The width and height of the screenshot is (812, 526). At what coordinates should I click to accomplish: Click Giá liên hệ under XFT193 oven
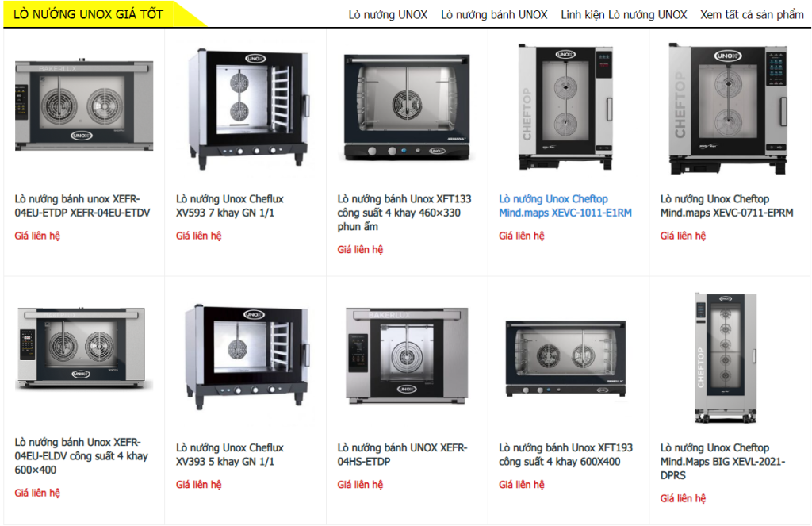tap(522, 485)
